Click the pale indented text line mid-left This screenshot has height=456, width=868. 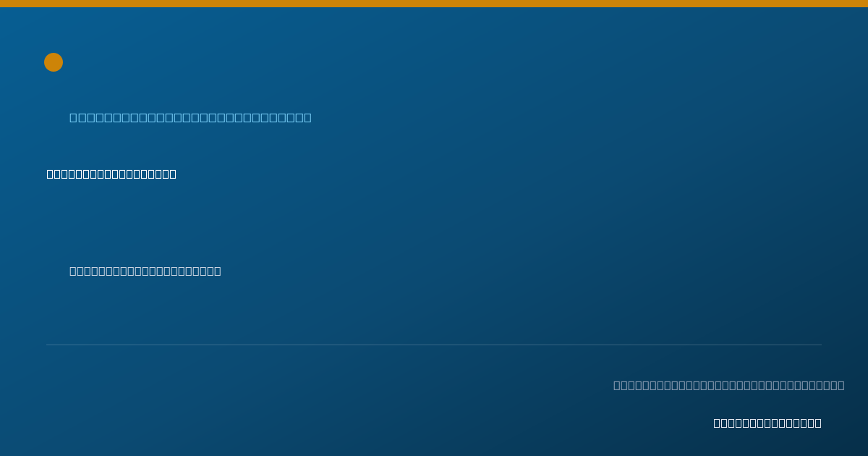(x=145, y=271)
